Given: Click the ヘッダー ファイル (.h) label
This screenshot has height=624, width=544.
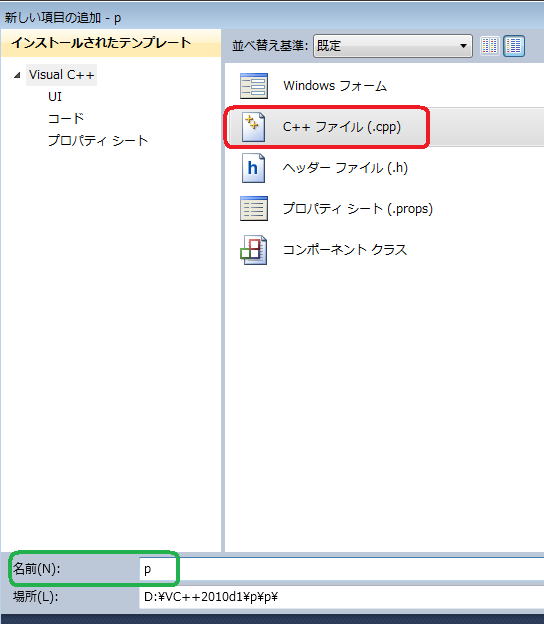Looking at the screenshot, I should pyautogui.click(x=345, y=168).
